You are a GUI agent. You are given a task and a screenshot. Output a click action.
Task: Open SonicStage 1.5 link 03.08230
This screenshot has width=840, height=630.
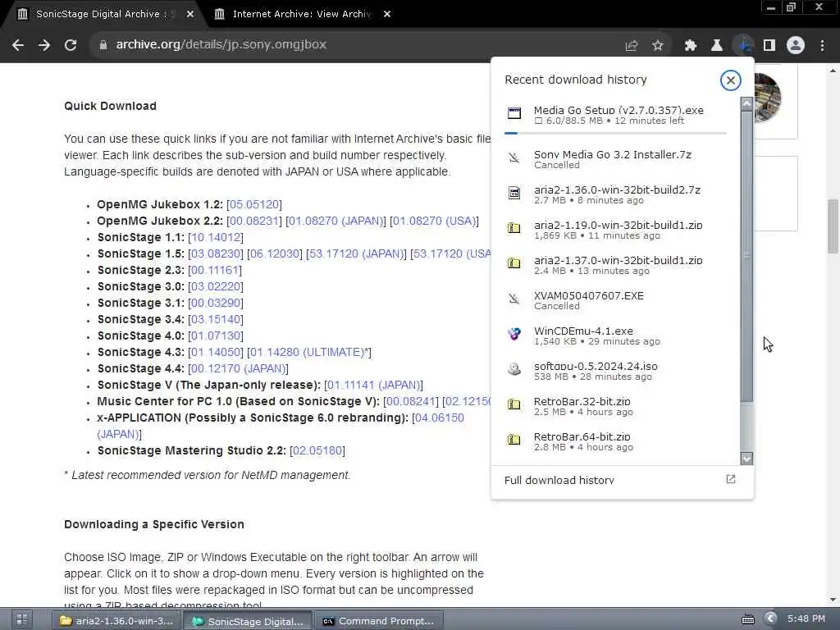pos(216,254)
